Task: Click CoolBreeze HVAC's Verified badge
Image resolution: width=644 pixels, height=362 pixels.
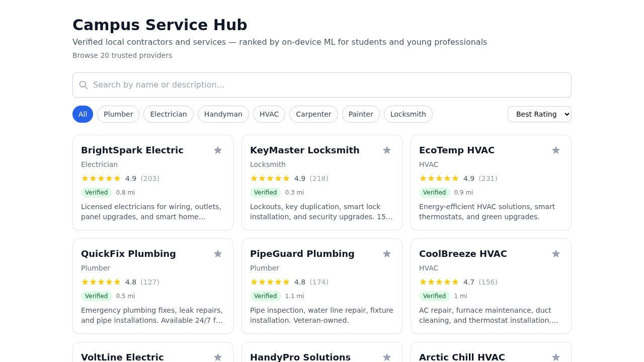Action: (x=435, y=296)
